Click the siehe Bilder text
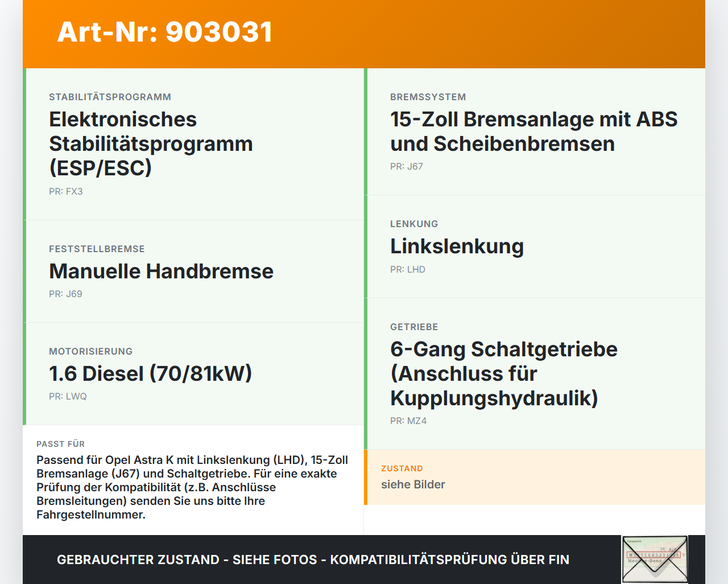 (x=413, y=484)
